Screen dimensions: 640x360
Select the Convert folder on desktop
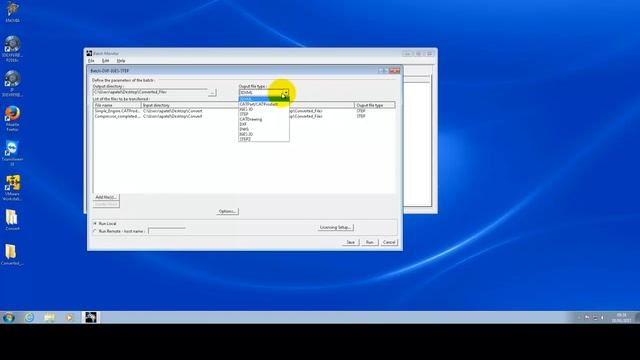point(12,220)
